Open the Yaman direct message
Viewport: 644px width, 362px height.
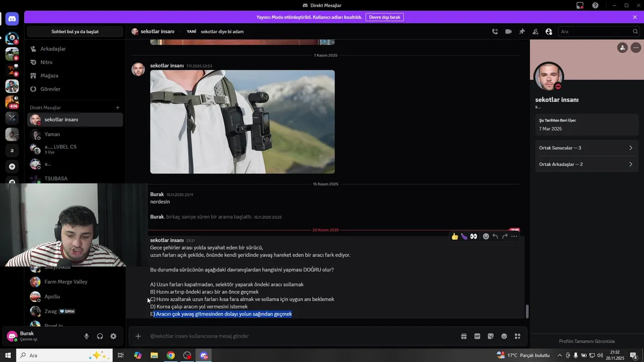pos(75,134)
